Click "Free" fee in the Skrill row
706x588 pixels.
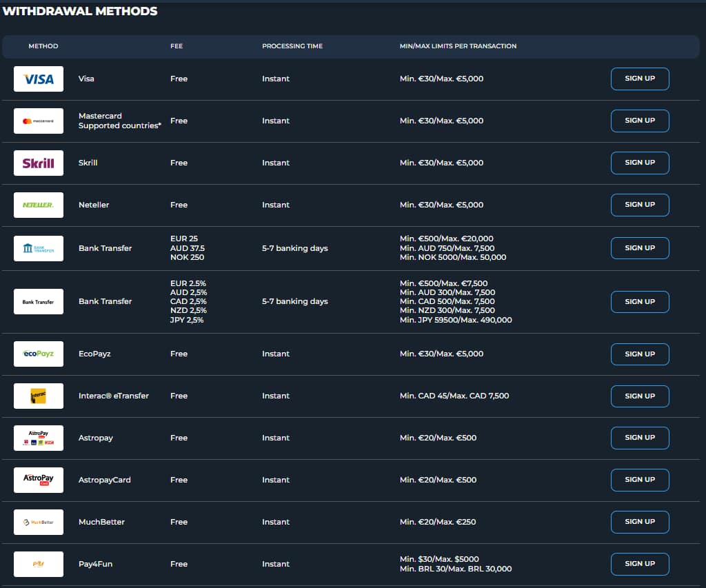pos(179,163)
